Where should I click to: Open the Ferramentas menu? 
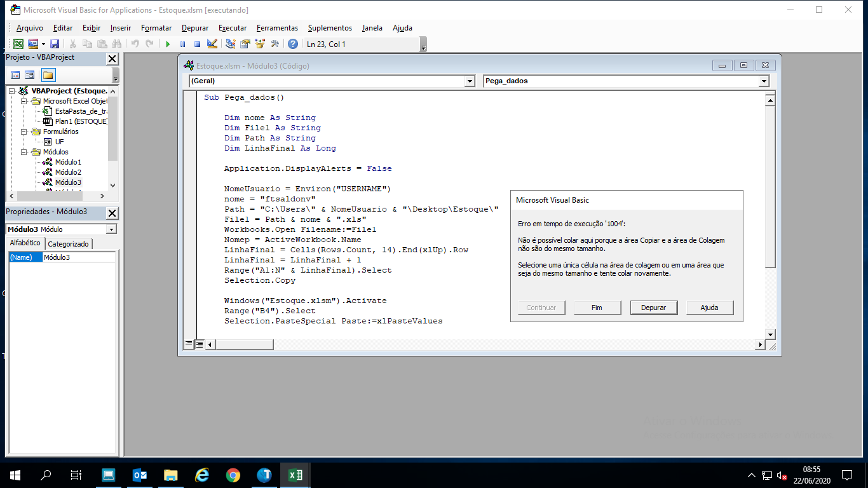(277, 28)
